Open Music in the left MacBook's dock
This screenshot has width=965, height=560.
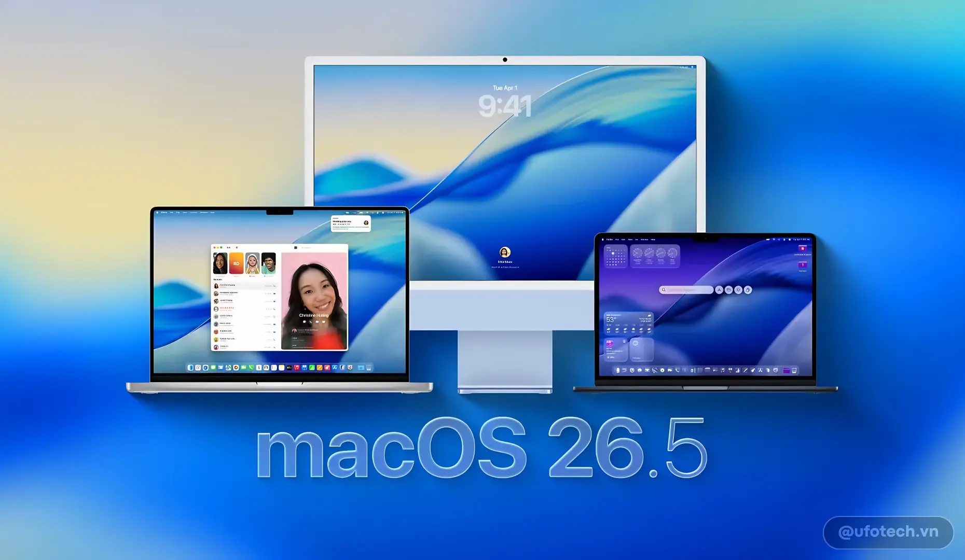tap(297, 368)
